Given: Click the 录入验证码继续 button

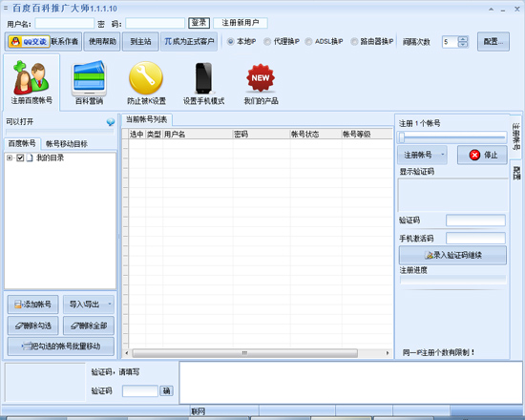Looking at the screenshot, I should click(x=452, y=255).
